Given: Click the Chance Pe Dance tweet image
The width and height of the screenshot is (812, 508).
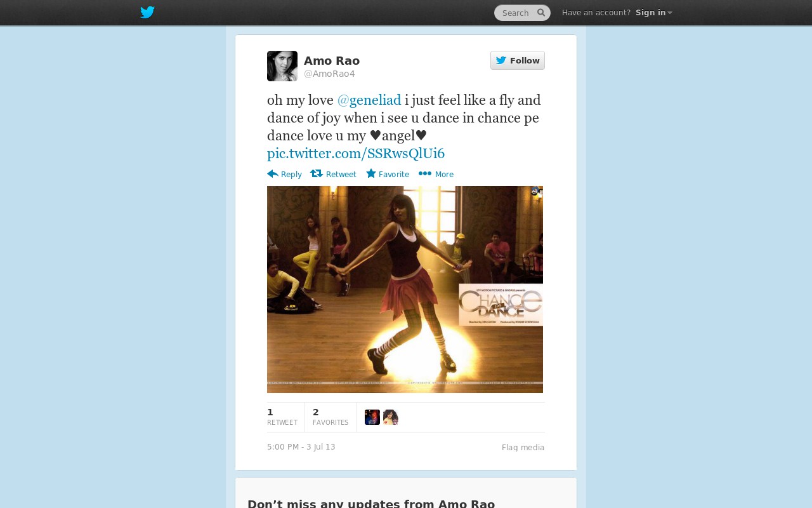Looking at the screenshot, I should pos(405,290).
